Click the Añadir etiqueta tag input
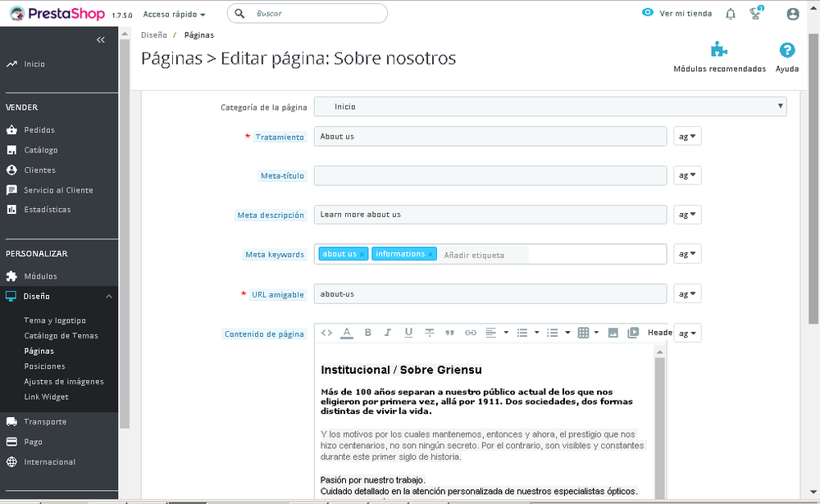The height and width of the screenshot is (504, 820). [484, 255]
